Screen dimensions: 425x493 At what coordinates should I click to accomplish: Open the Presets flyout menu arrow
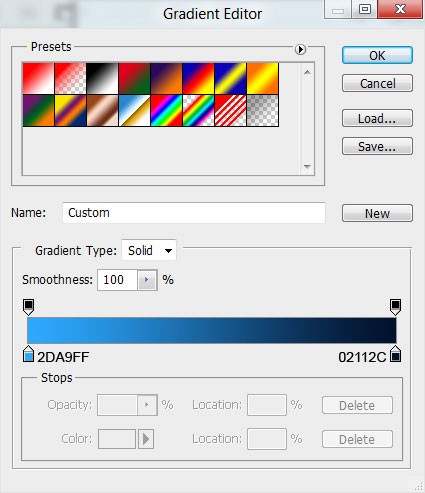click(300, 50)
